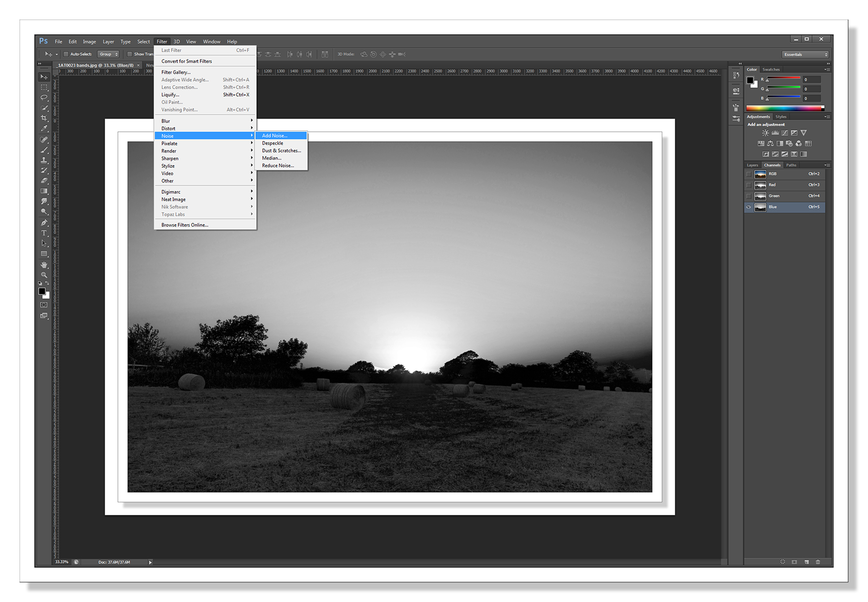Image resolution: width=868 pixels, height=602 pixels.
Task: Select the Horizontal Type tool
Action: click(44, 233)
